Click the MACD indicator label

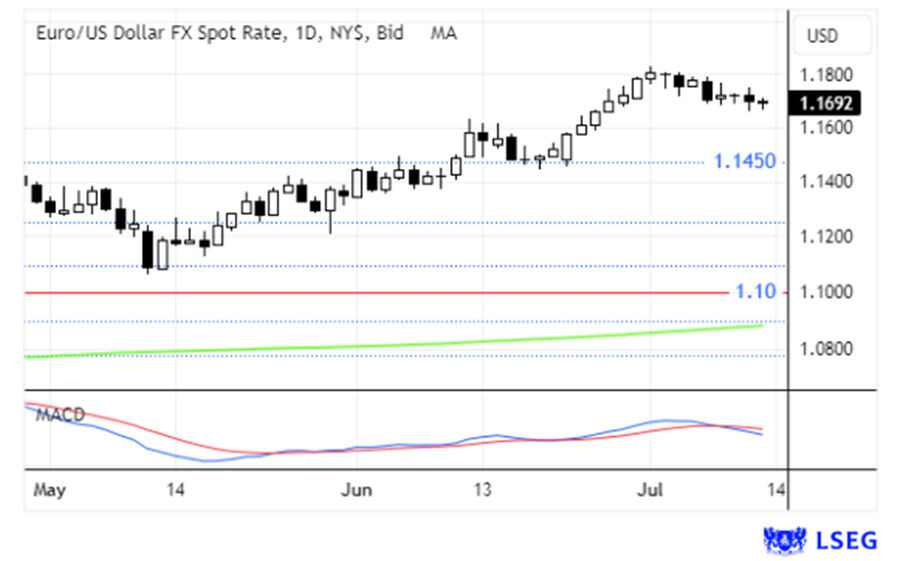pos(60,414)
